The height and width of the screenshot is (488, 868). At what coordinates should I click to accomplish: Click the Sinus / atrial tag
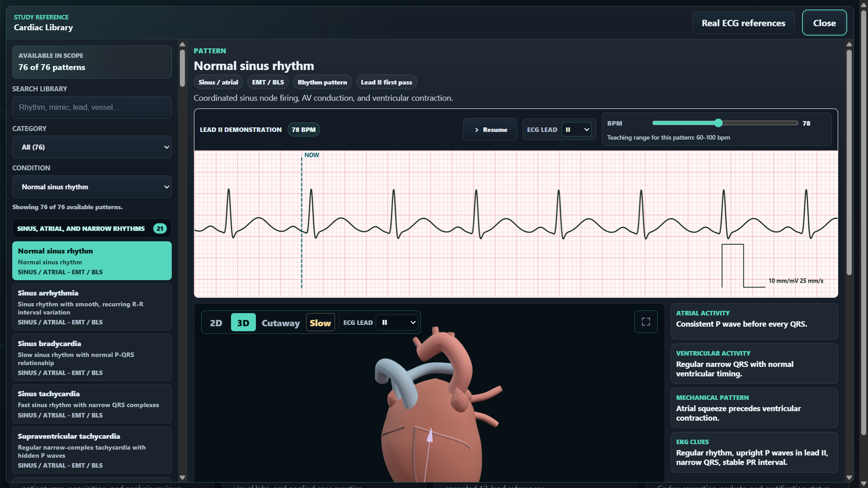[218, 82]
